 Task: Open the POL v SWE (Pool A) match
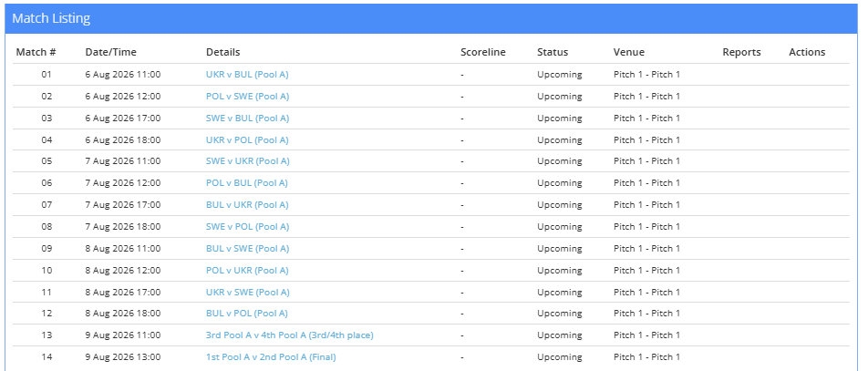[247, 97]
